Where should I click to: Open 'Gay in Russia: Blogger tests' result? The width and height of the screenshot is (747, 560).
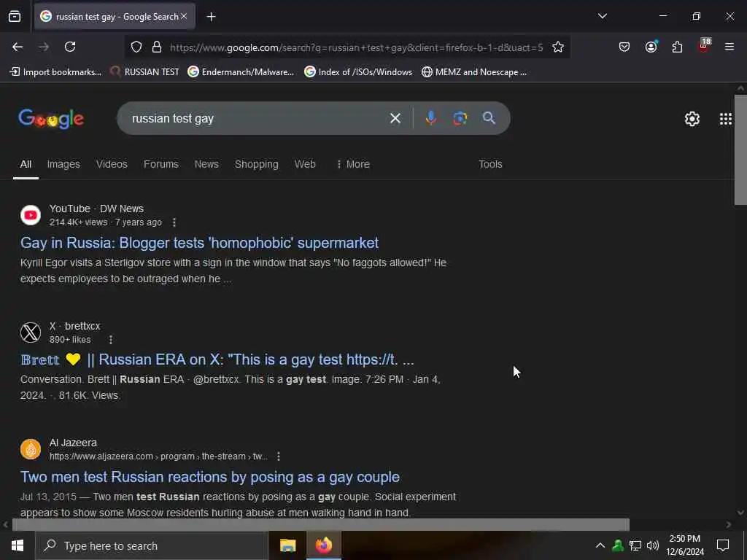tap(199, 243)
